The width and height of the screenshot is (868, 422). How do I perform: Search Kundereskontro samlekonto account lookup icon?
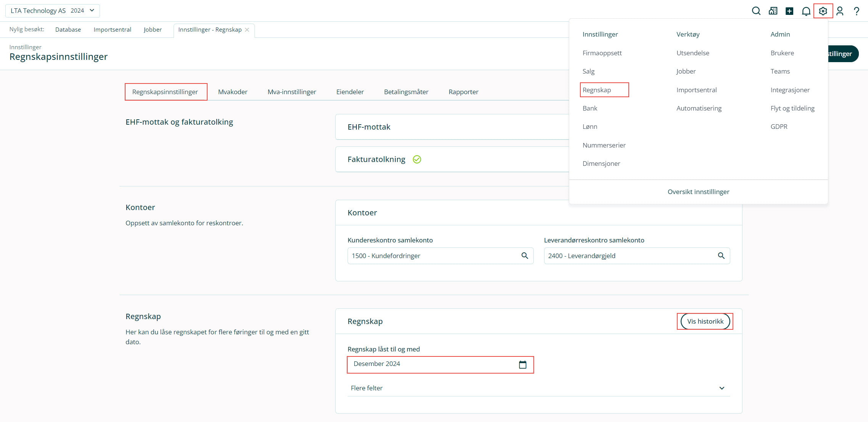[x=525, y=256]
